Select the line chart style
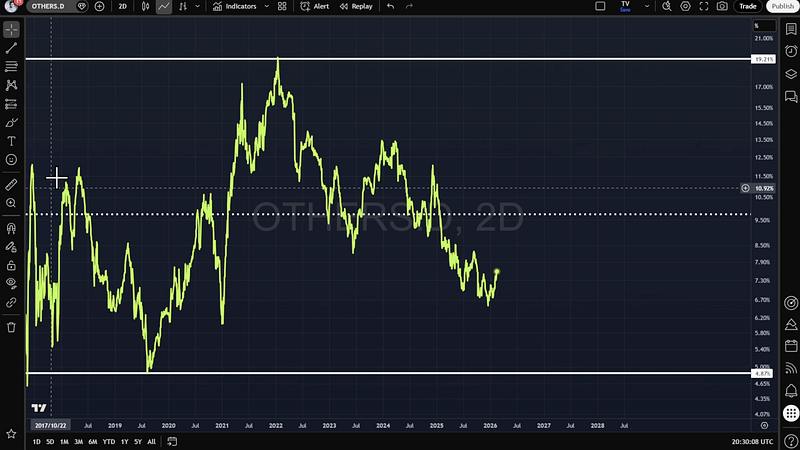Image resolution: width=800 pixels, height=450 pixels. tap(164, 6)
